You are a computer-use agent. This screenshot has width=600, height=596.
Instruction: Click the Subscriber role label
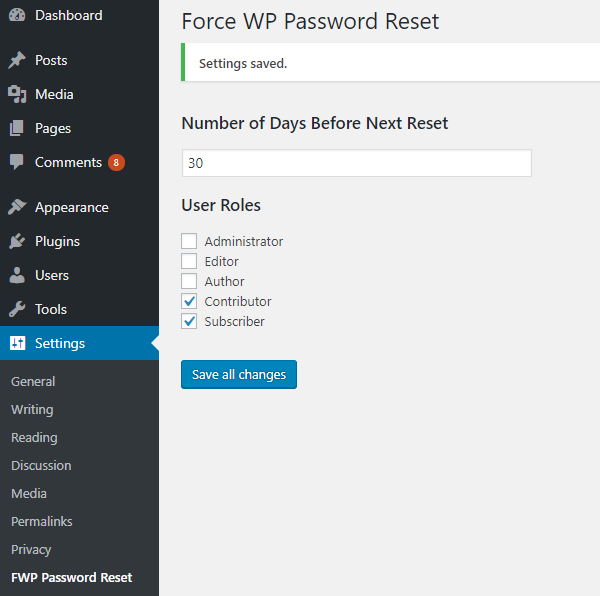pyautogui.click(x=234, y=321)
